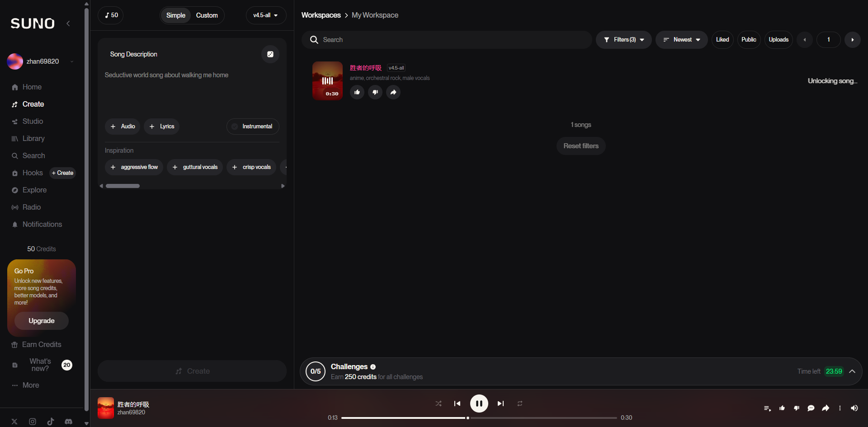The width and height of the screenshot is (868, 427).
Task: Open Suno's Instagram link
Action: (x=33, y=422)
